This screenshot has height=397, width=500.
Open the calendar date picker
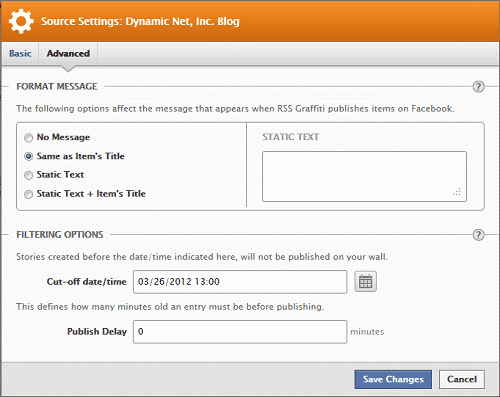pyautogui.click(x=365, y=282)
